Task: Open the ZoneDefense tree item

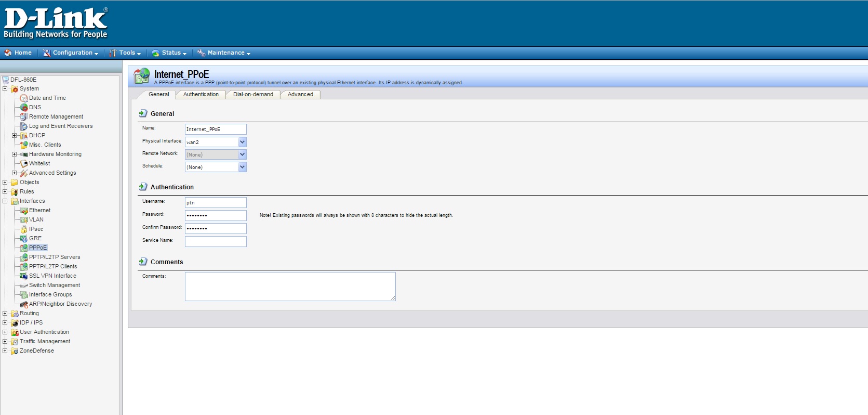Action: pyautogui.click(x=37, y=351)
